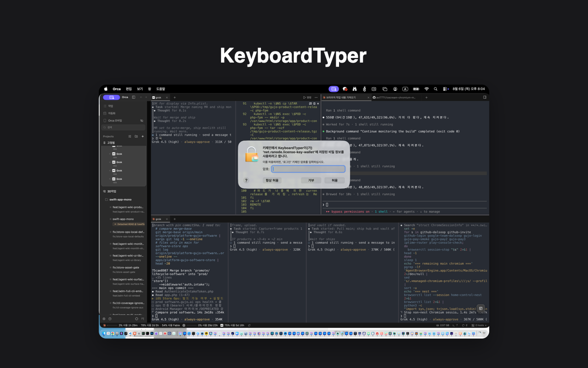Close the top grok tab
Viewport: 588px width, 368px height.
click(x=168, y=98)
